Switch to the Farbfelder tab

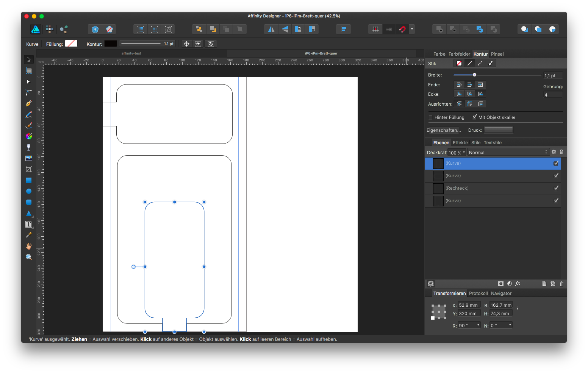[x=459, y=54]
